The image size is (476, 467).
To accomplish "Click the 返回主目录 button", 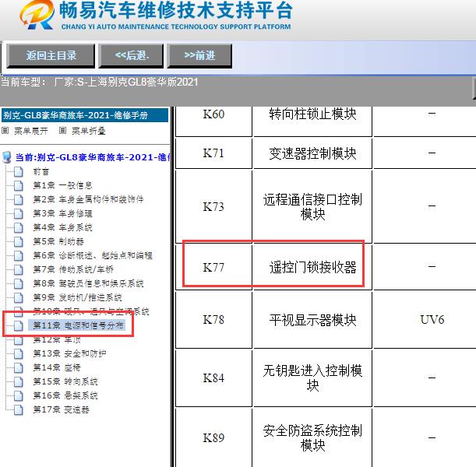I will [x=51, y=56].
